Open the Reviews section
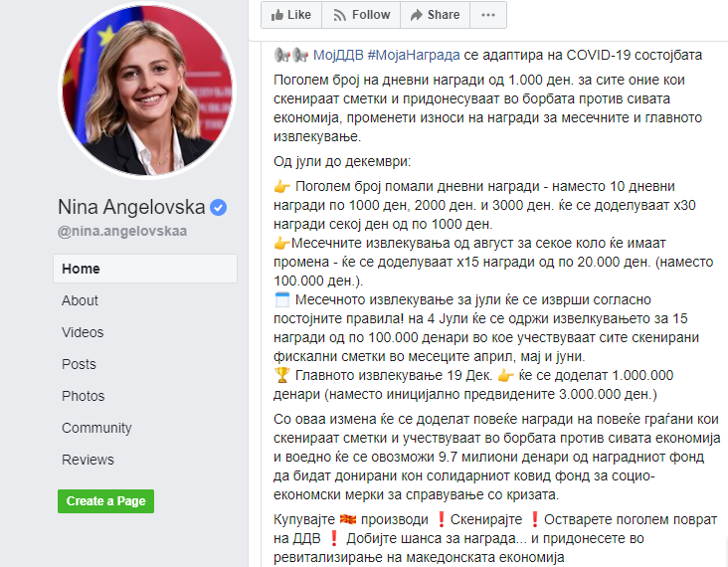The image size is (728, 567). (x=88, y=460)
